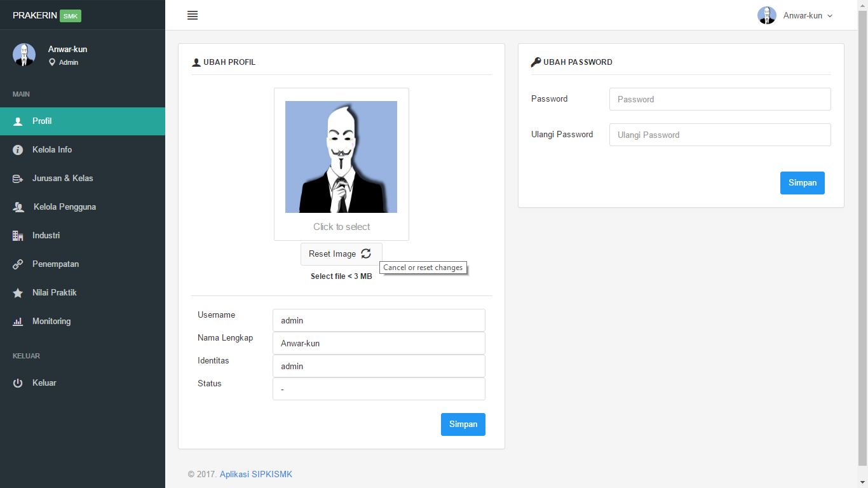Click the PRAKERIN brand logo text
The width and height of the screenshot is (868, 488).
(35, 15)
